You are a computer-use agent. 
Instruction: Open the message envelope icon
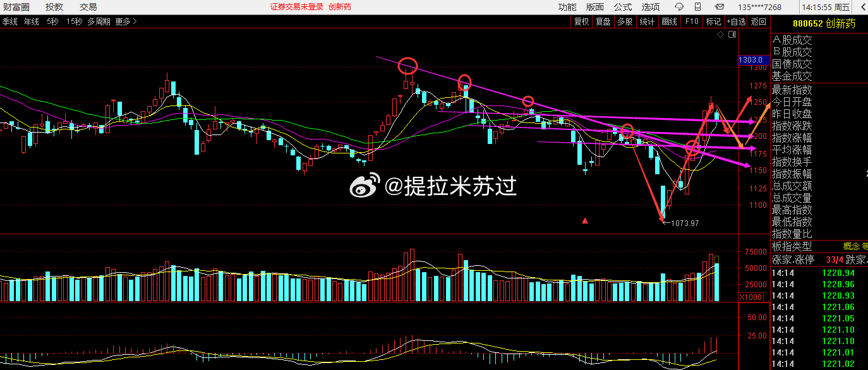pos(719,7)
